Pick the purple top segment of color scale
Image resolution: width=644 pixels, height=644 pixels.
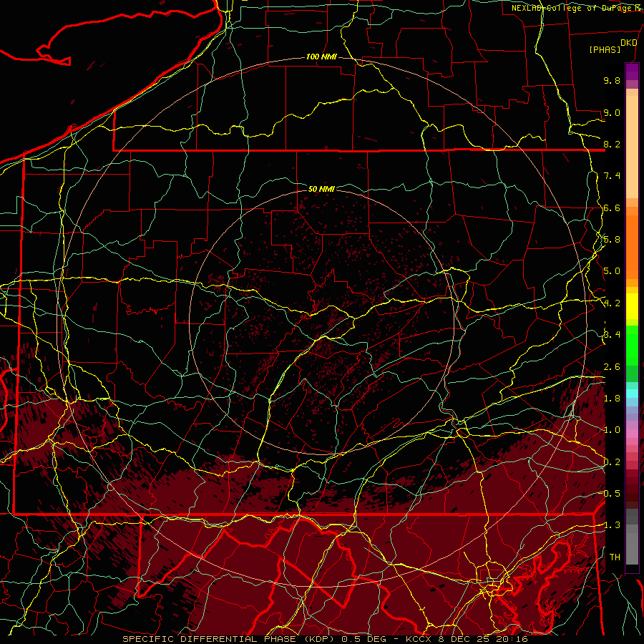(632, 72)
